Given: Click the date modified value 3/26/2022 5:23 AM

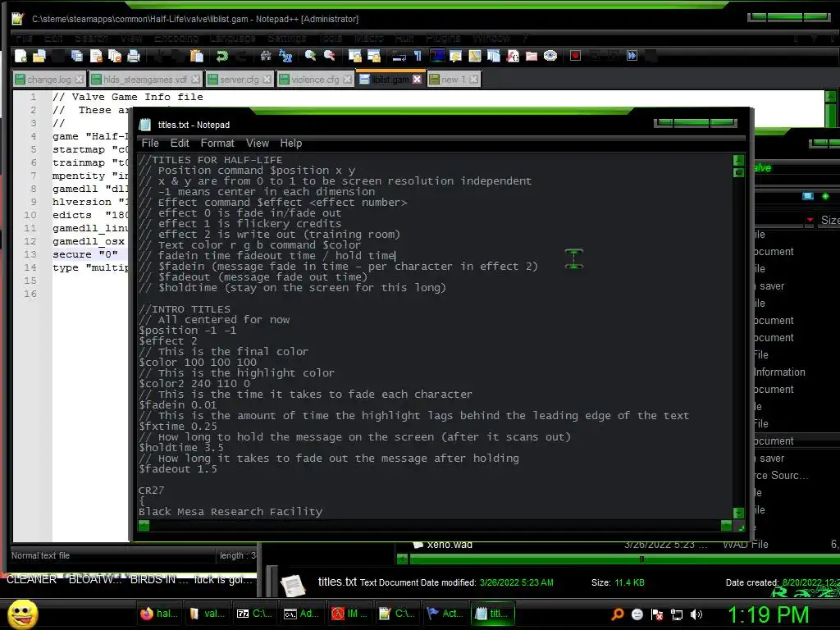Looking at the screenshot, I should (517, 582).
